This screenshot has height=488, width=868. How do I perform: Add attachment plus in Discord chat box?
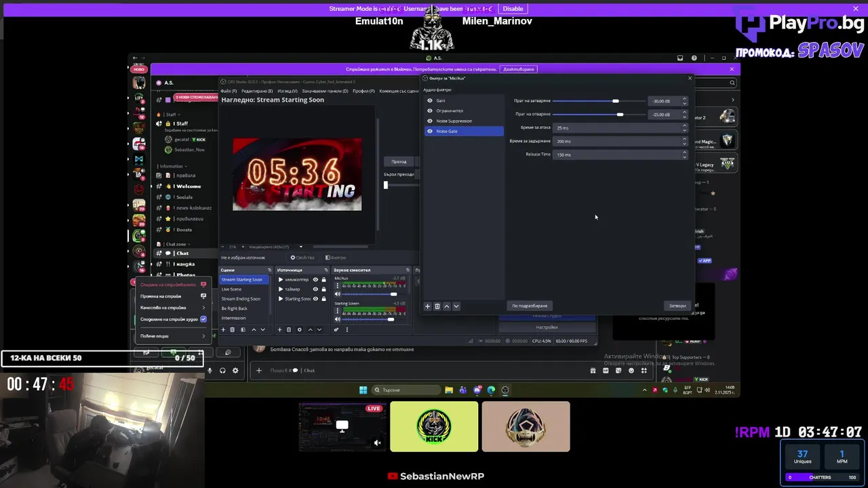pyautogui.click(x=258, y=370)
